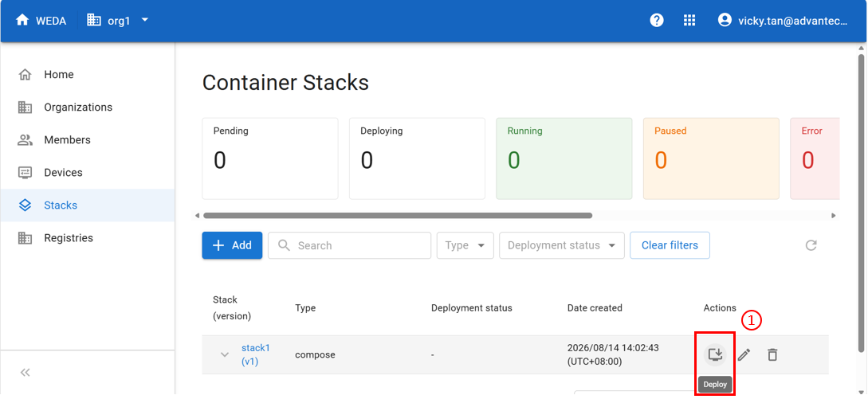Click the Actions column header

720,307
